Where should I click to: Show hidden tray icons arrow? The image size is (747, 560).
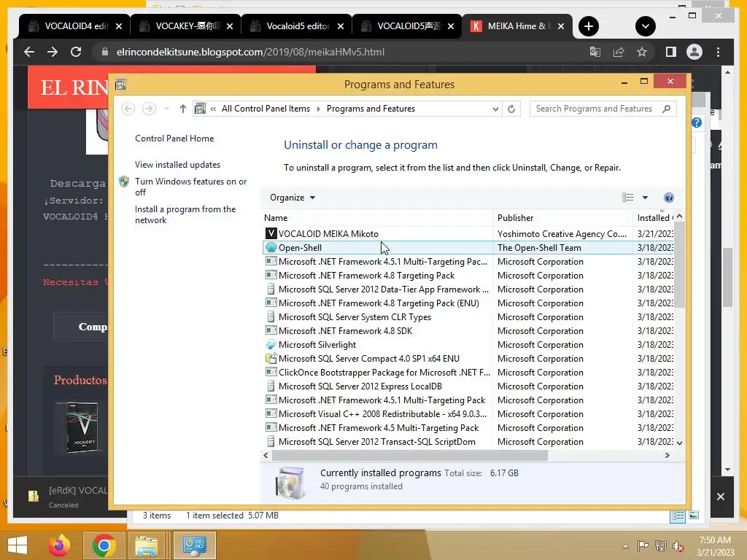click(625, 546)
